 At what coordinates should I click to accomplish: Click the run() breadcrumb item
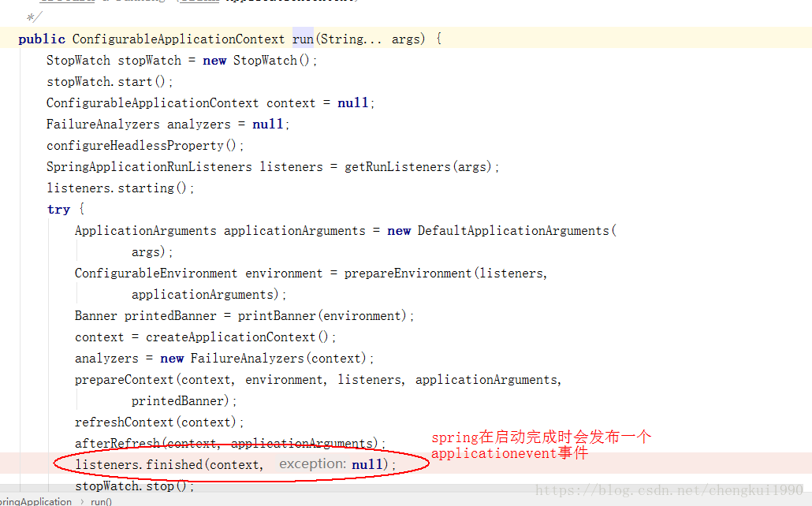point(101,501)
